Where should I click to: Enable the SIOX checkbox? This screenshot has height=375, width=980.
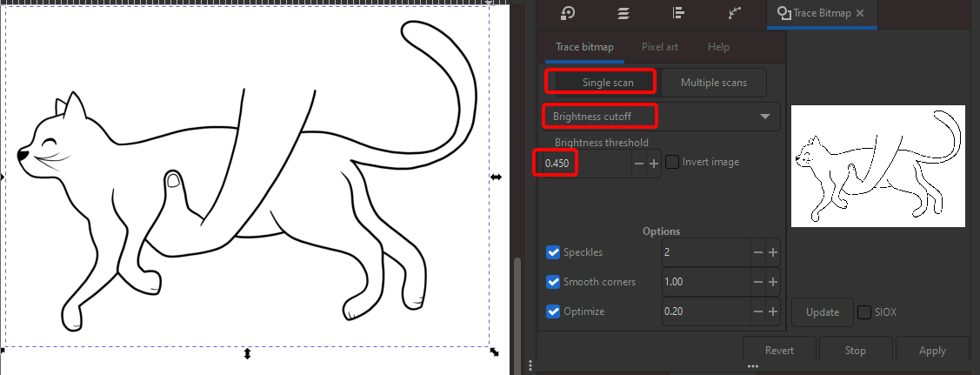(864, 312)
